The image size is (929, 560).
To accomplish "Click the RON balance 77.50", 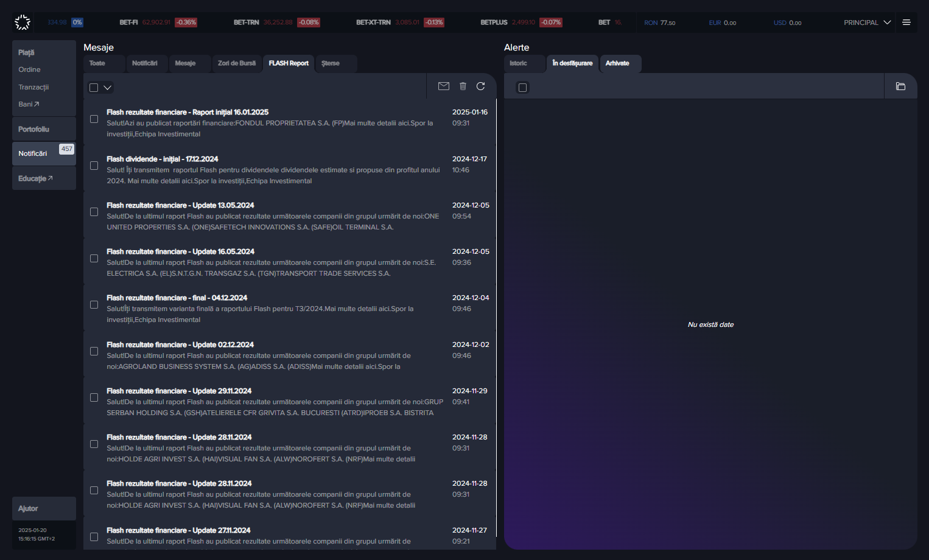I will coord(660,23).
